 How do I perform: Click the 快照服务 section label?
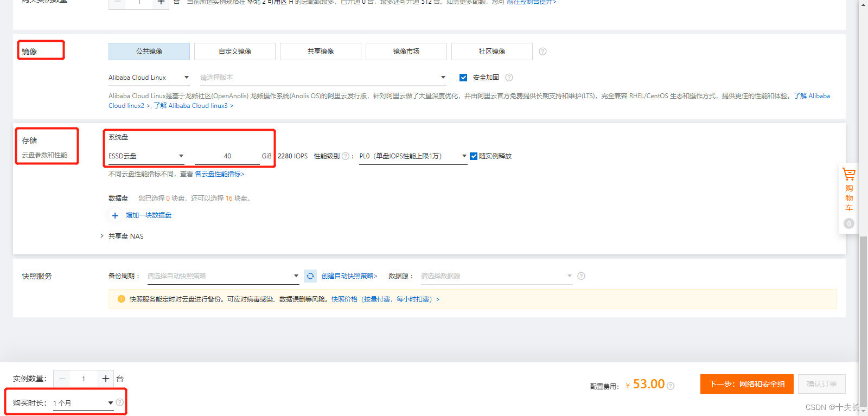coord(37,276)
